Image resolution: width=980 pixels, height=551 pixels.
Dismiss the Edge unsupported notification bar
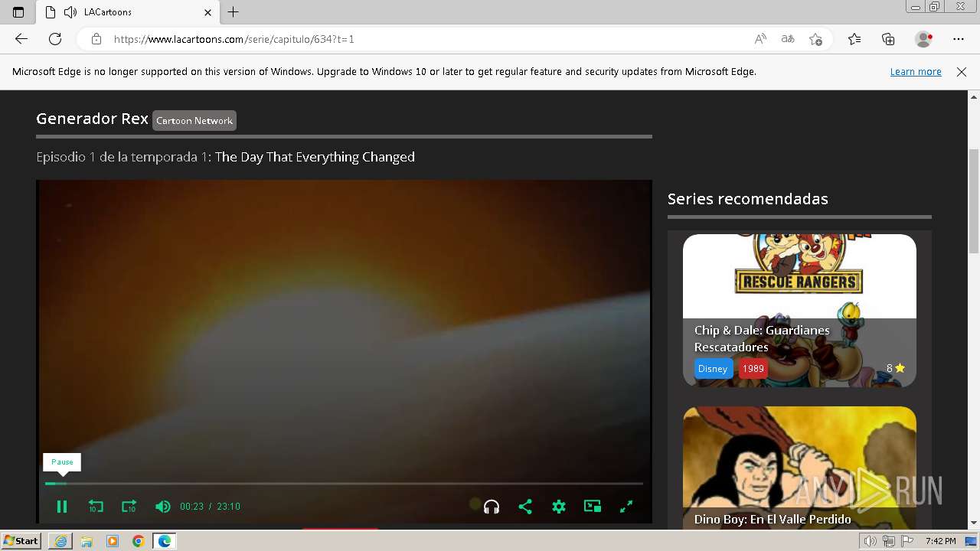(962, 72)
